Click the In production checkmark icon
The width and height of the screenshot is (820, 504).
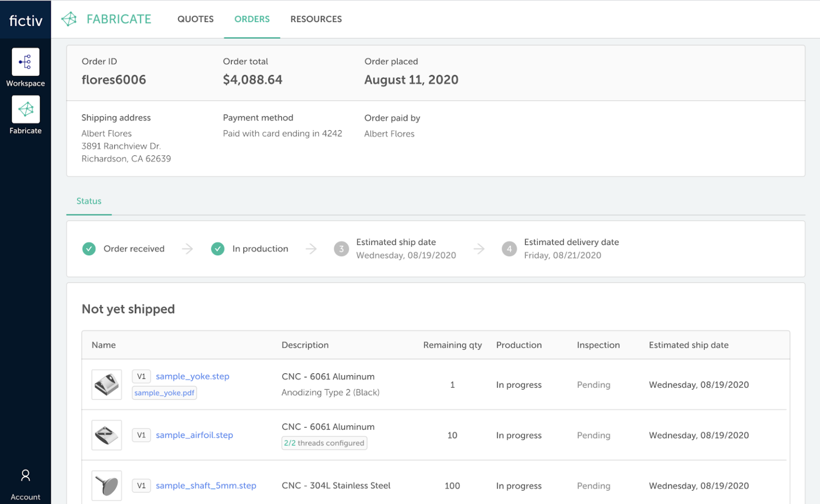coord(218,249)
